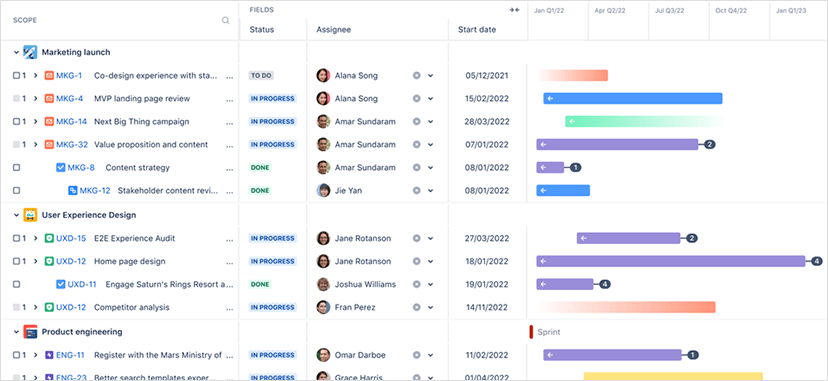This screenshot has width=828, height=381.
Task: Tick the checkbox for UXD-12 Home page design
Action: click(x=16, y=261)
